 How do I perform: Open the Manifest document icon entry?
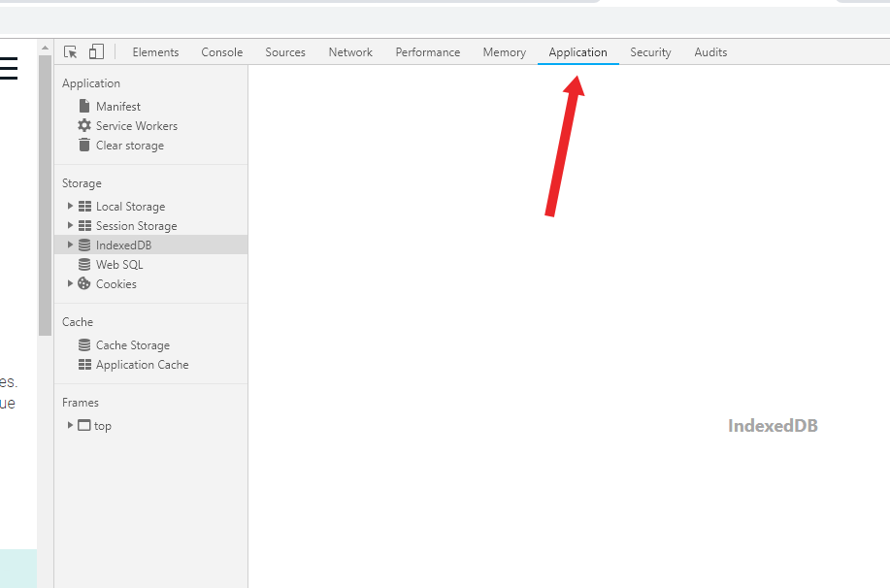[84, 106]
